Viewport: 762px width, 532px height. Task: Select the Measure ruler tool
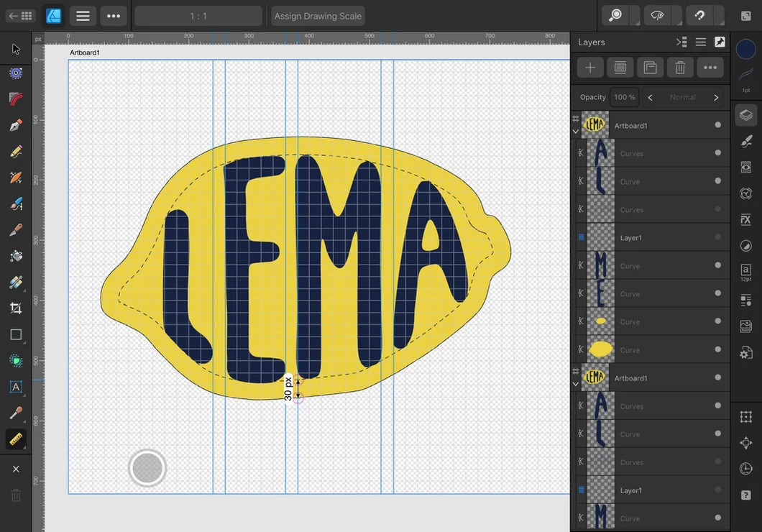[16, 439]
